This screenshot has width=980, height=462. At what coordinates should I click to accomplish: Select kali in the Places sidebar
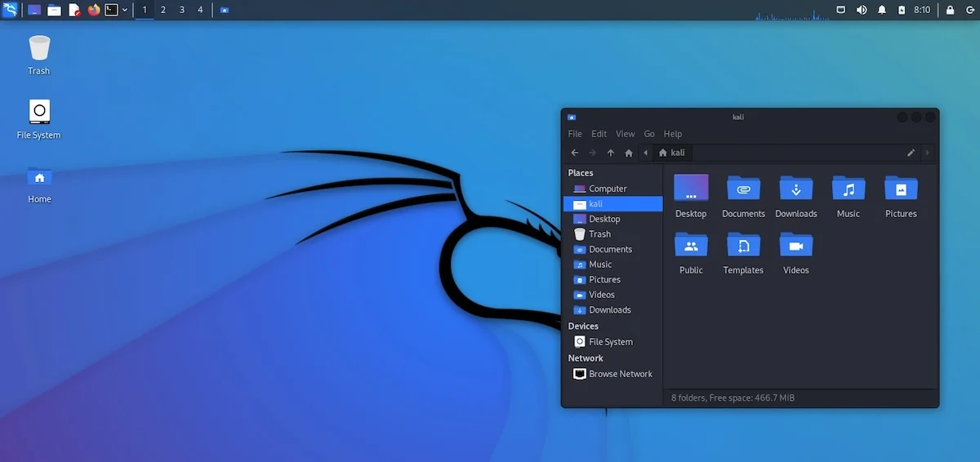pos(612,204)
